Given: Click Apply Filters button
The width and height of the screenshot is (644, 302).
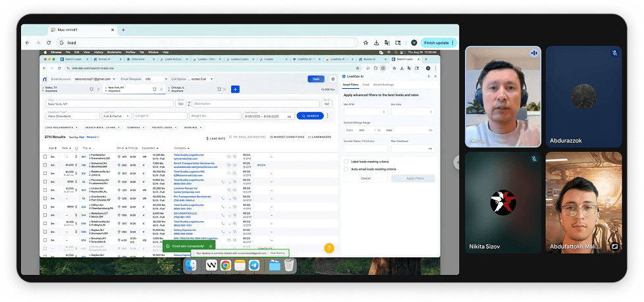Looking at the screenshot, I should point(413,178).
